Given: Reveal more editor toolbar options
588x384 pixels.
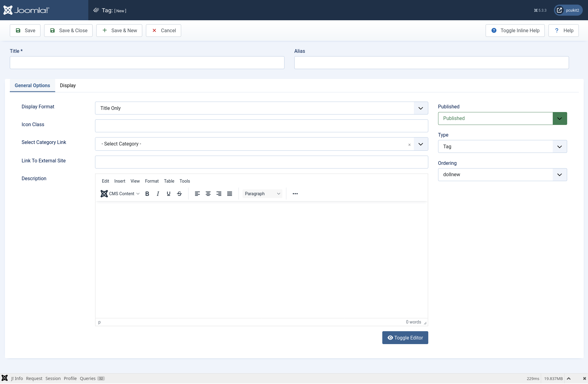Looking at the screenshot, I should click(295, 194).
